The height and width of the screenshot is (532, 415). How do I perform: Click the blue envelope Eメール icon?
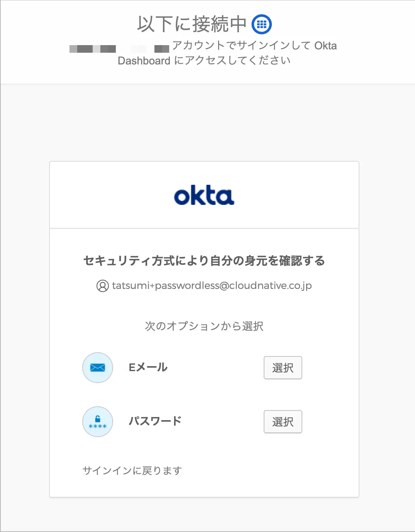click(98, 368)
